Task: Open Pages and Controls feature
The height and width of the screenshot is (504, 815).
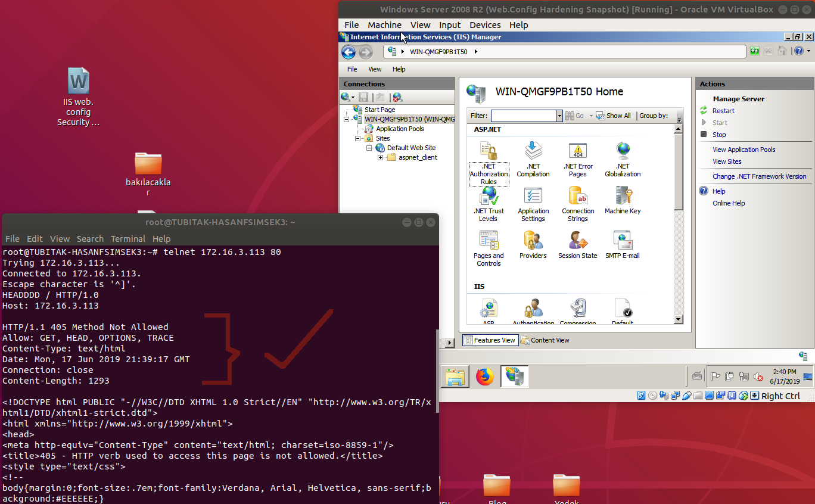Action: (x=489, y=249)
